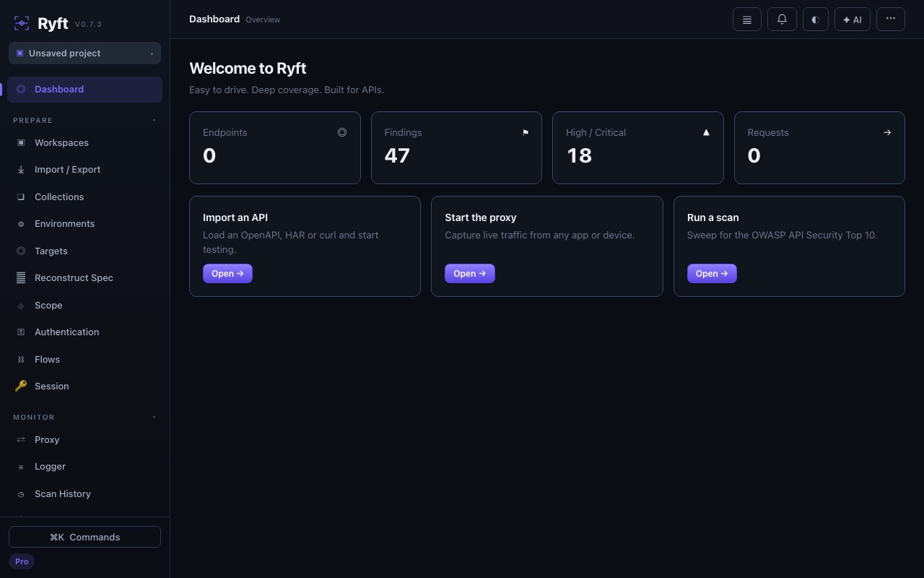Open the Run a scan card button
Image resolution: width=924 pixels, height=578 pixels.
tap(712, 274)
